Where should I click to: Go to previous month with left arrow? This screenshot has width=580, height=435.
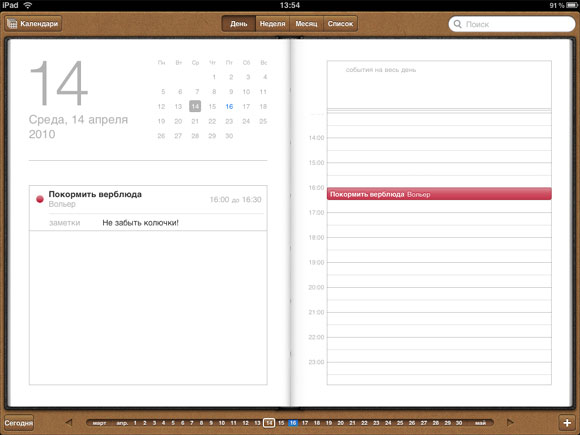click(69, 422)
